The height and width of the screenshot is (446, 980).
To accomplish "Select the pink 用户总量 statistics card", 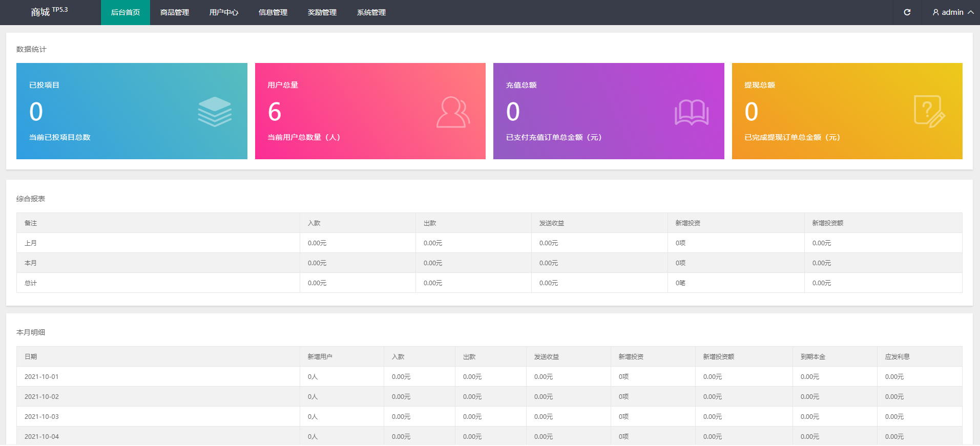I will (370, 111).
